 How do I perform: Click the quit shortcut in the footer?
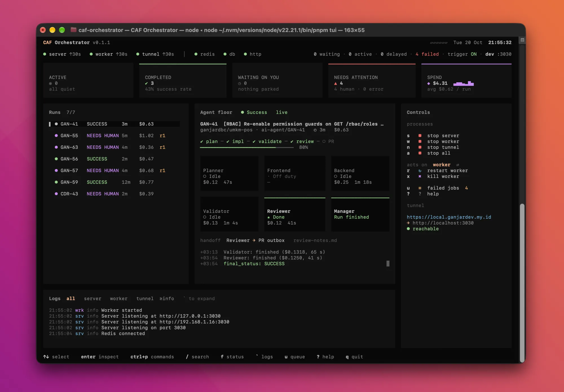pos(354,357)
